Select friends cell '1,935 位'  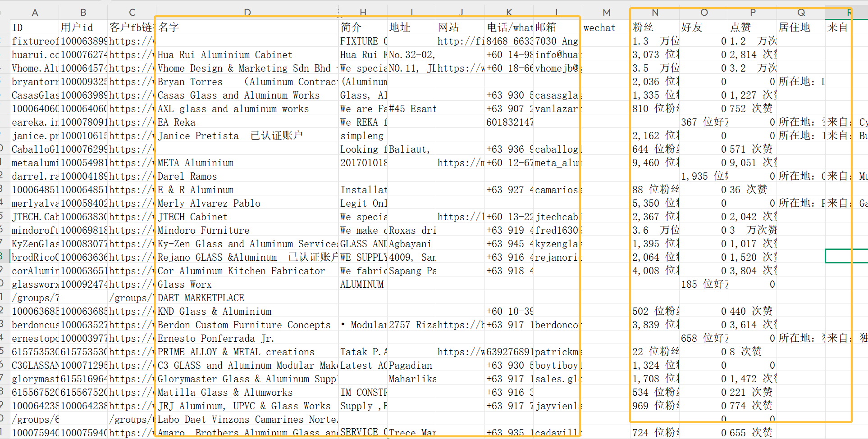coord(704,176)
